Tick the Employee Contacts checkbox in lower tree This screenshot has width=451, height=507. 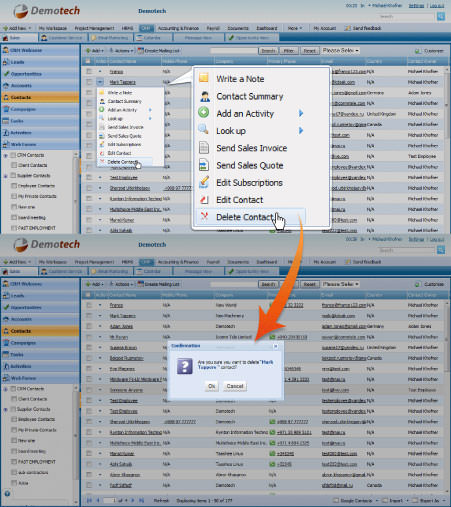point(14,419)
